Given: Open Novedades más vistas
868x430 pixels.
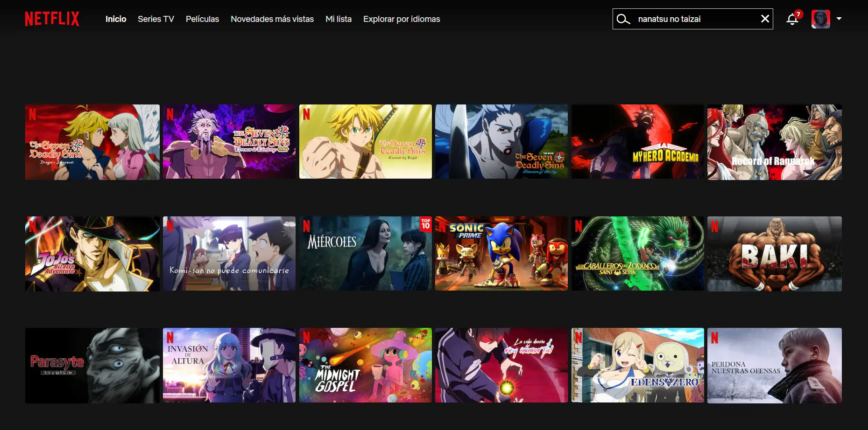Looking at the screenshot, I should point(272,19).
